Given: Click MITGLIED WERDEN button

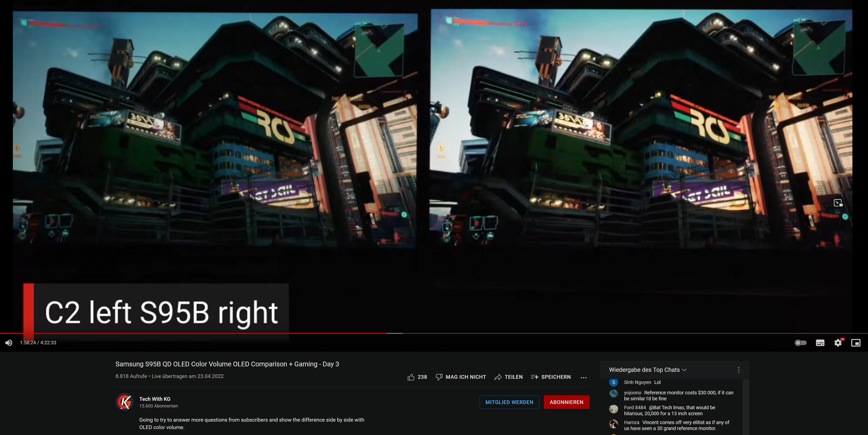Looking at the screenshot, I should 509,402.
